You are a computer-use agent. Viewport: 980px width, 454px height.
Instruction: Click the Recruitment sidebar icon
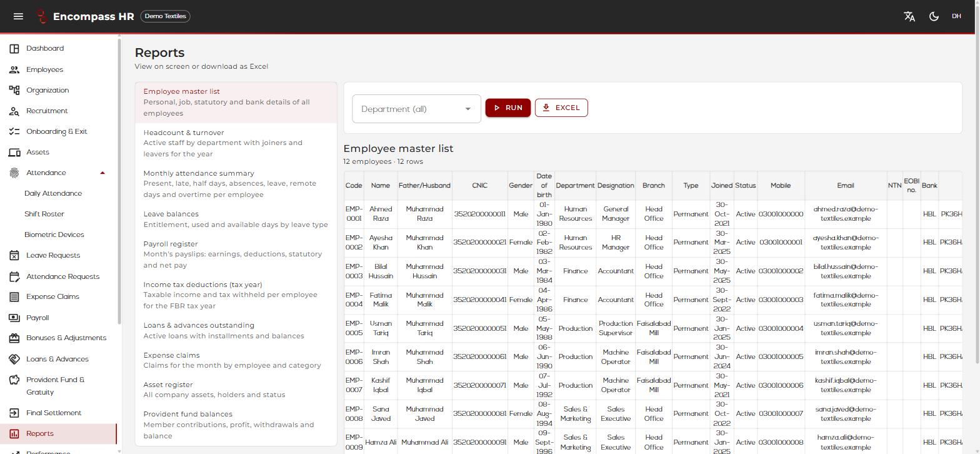14,111
